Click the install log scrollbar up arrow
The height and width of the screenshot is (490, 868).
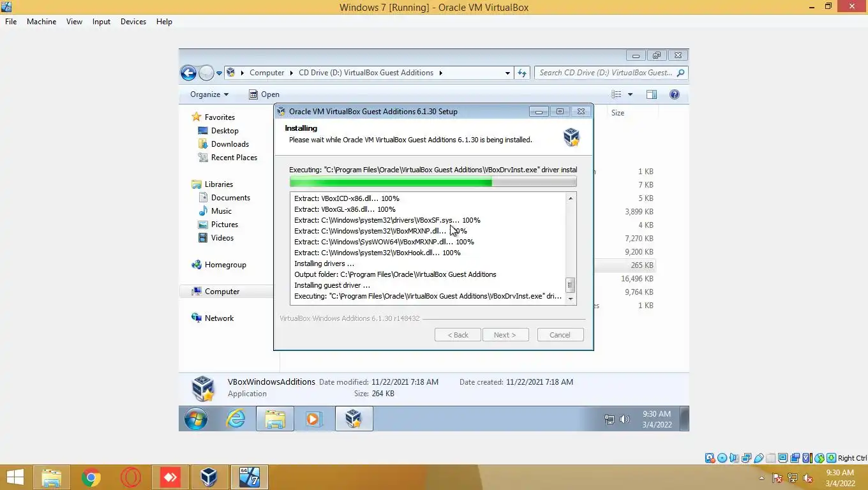coord(571,198)
